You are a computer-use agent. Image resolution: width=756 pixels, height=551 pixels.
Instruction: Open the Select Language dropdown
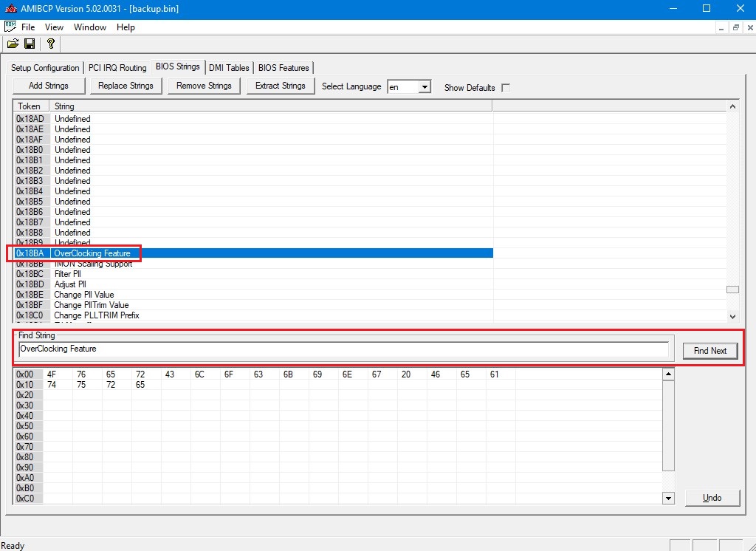click(x=425, y=87)
